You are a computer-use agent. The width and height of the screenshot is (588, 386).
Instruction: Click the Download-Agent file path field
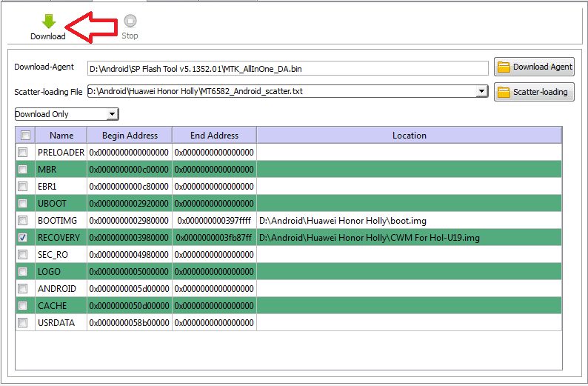(287, 69)
